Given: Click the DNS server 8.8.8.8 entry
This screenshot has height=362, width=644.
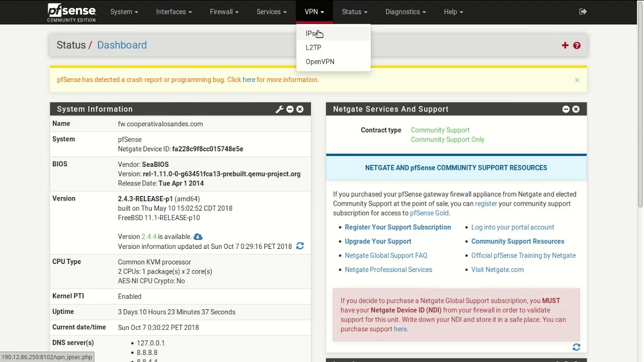Looking at the screenshot, I should pos(147,353).
